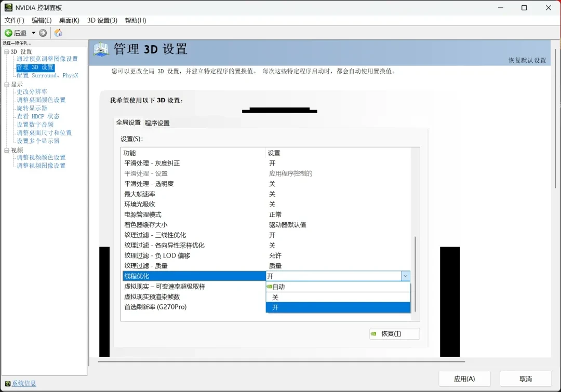Viewport: 561px width, 392px height.
Task: Choose 自动 from the dropdown list
Action: 338,287
